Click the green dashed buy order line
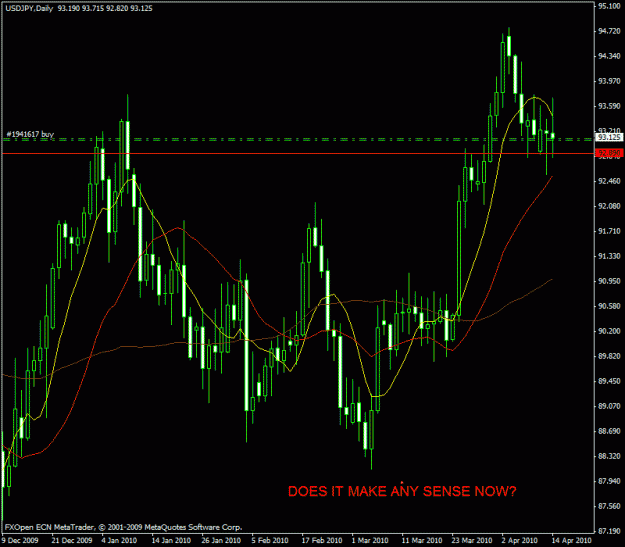Image resolution: width=625 pixels, height=547 pixels. pos(298,140)
